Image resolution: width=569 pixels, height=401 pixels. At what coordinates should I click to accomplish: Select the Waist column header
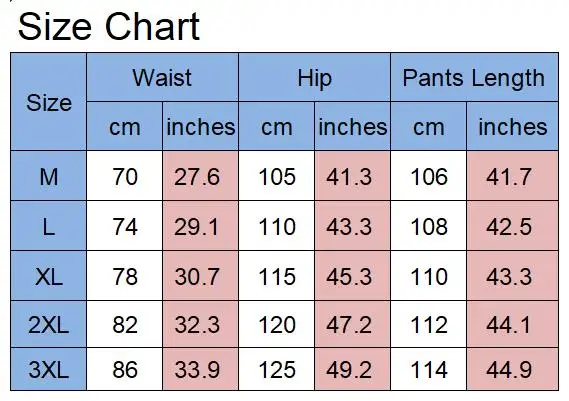tap(162, 77)
